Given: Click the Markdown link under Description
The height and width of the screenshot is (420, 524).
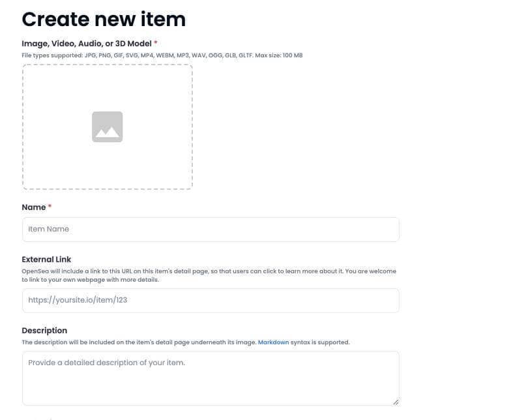Looking at the screenshot, I should pos(273,342).
